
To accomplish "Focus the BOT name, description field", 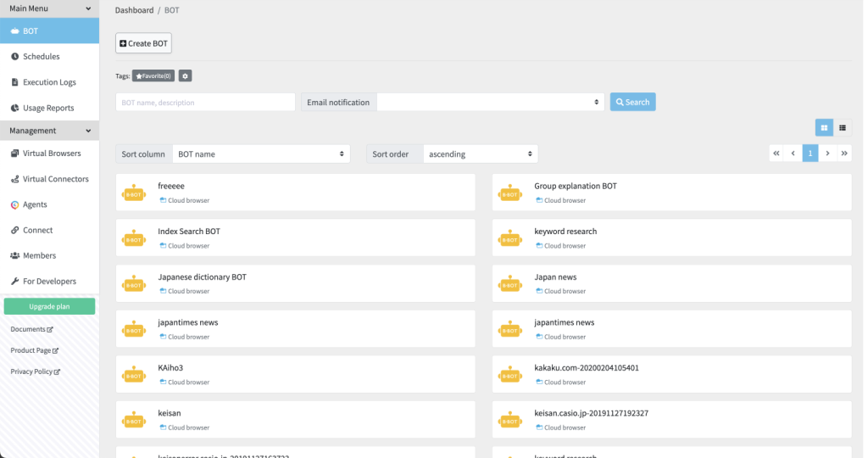I will [x=205, y=102].
